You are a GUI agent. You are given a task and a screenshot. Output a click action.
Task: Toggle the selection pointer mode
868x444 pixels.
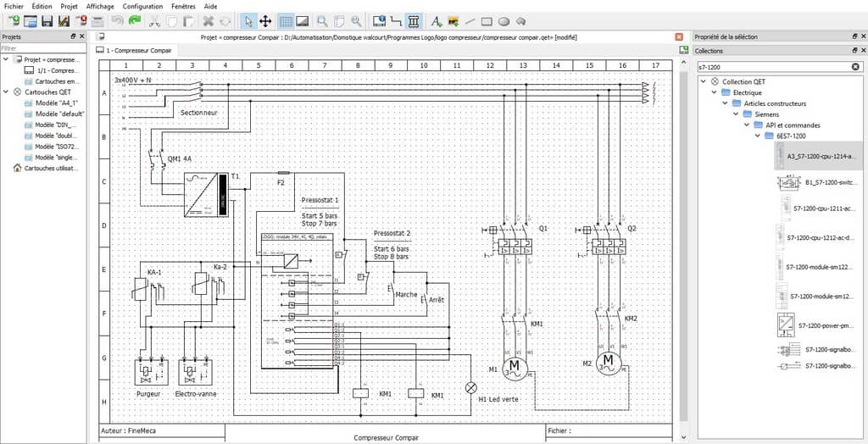pyautogui.click(x=248, y=20)
